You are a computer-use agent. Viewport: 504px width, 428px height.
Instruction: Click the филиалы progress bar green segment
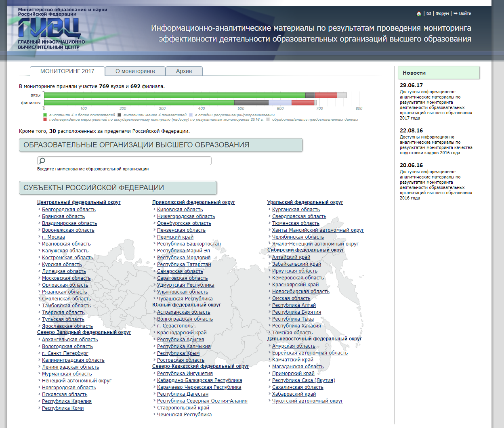[139, 103]
